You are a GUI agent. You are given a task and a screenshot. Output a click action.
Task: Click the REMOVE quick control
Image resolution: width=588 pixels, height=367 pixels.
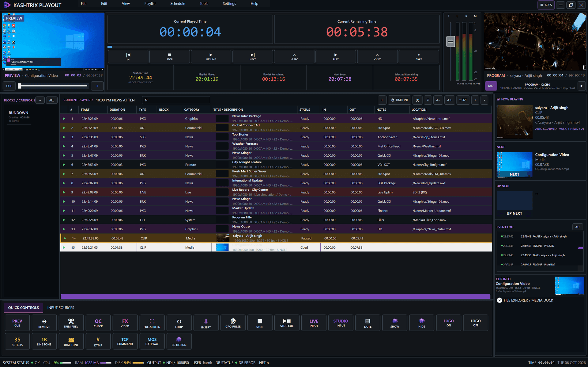[44, 323]
